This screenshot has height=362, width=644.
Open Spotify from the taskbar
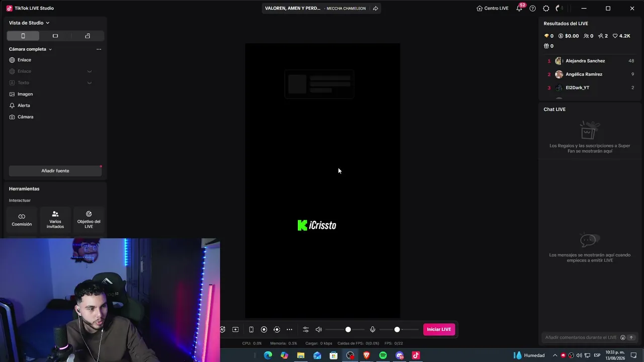pos(383,355)
